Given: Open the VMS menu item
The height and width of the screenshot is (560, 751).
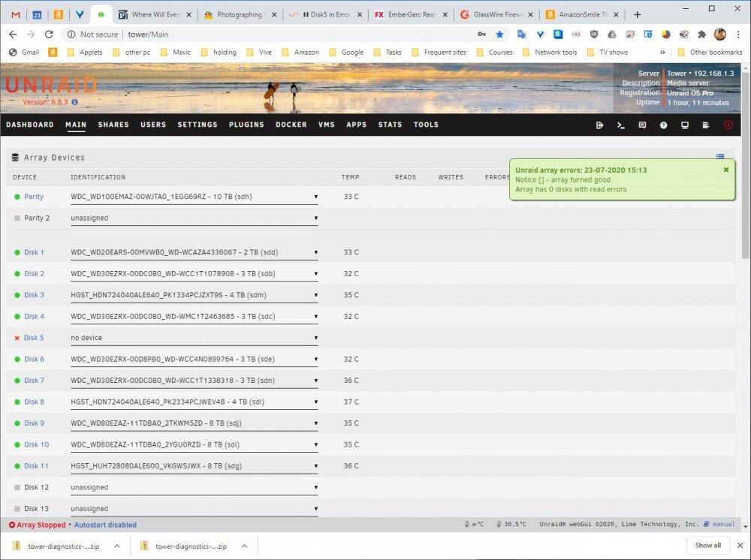Looking at the screenshot, I should tap(327, 125).
